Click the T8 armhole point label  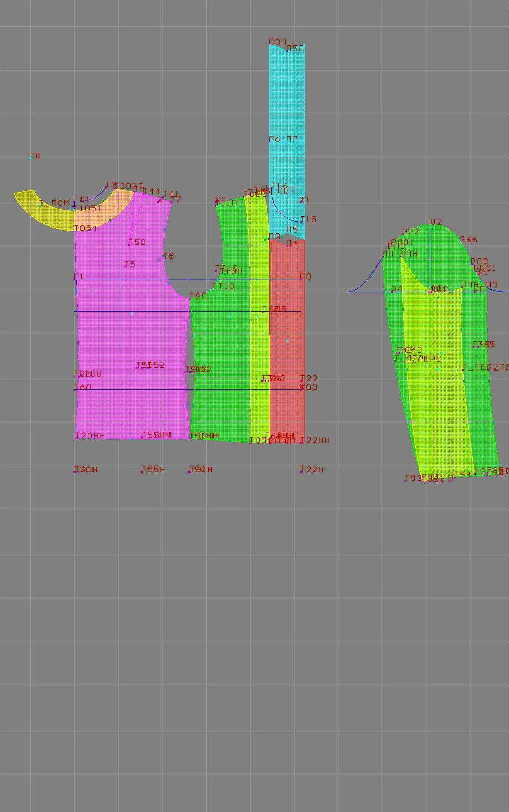point(168,256)
